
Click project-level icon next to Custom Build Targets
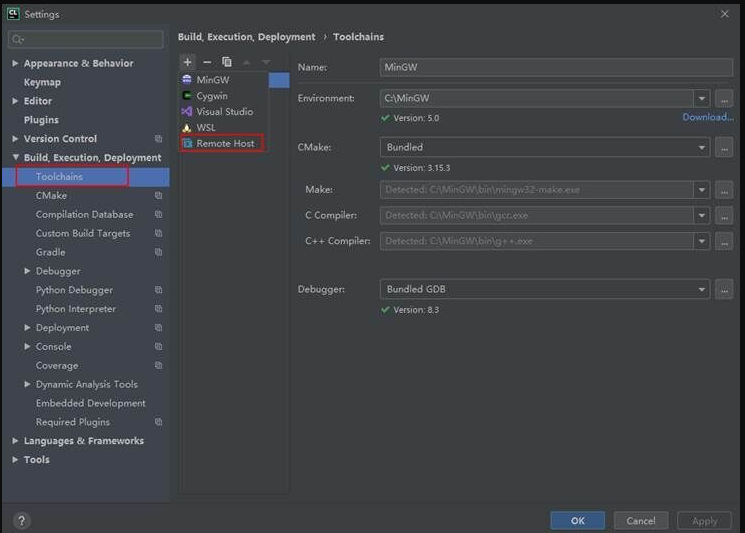coord(158,233)
